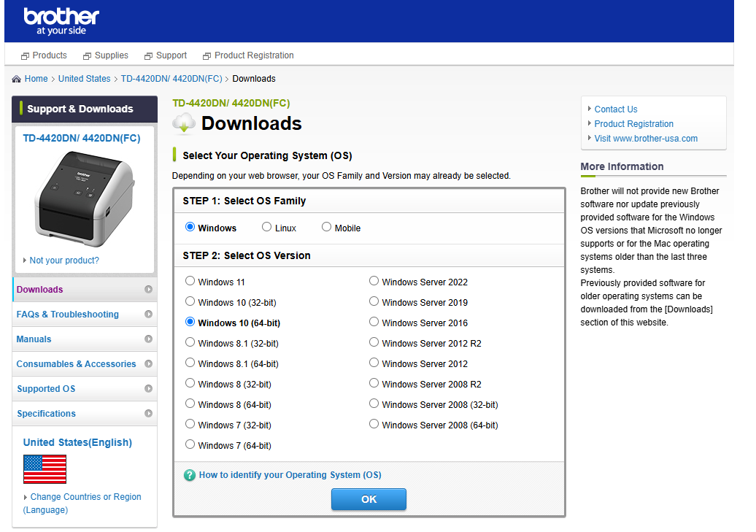Choose Windows Server 2022 radio button

pos(374,281)
